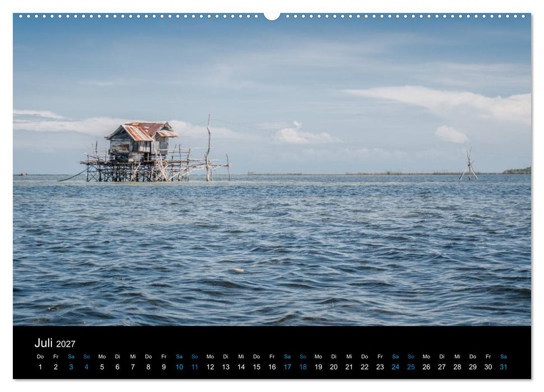Select Sunday date 4
The width and height of the screenshot is (544, 392).
(86, 367)
